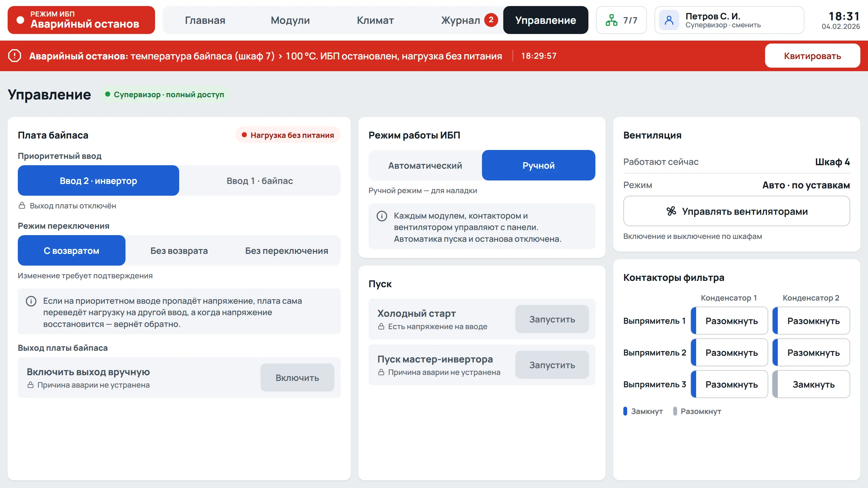Select Ввод 2 · инвертор as priority input

pyautogui.click(x=98, y=181)
